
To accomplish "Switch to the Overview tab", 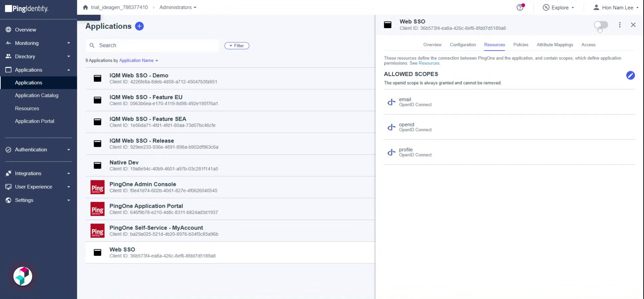I will (432, 45).
